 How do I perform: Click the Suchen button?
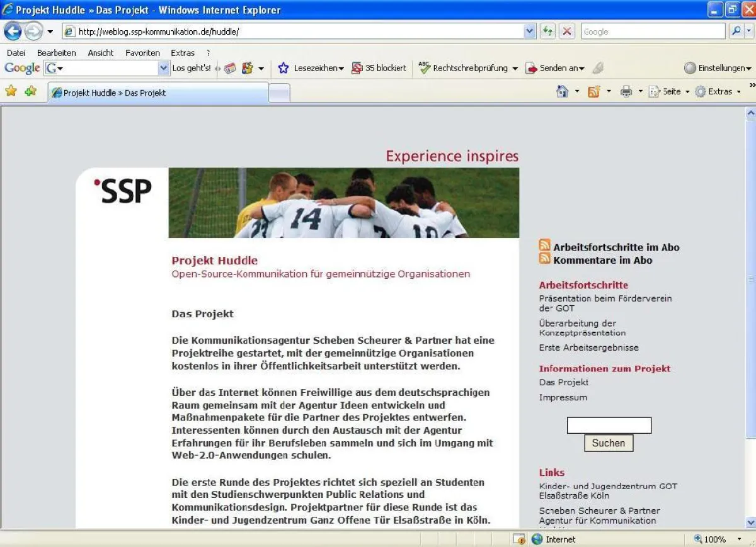(x=607, y=443)
